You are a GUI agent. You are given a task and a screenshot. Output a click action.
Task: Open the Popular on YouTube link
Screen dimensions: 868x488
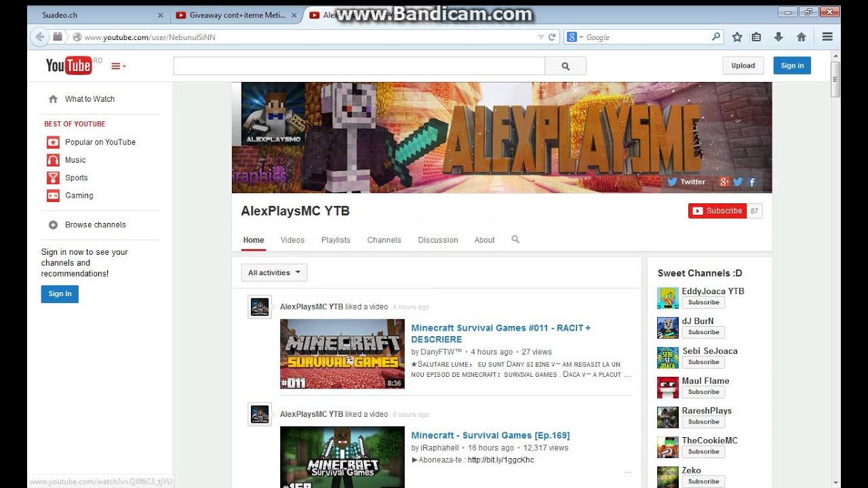(x=100, y=142)
